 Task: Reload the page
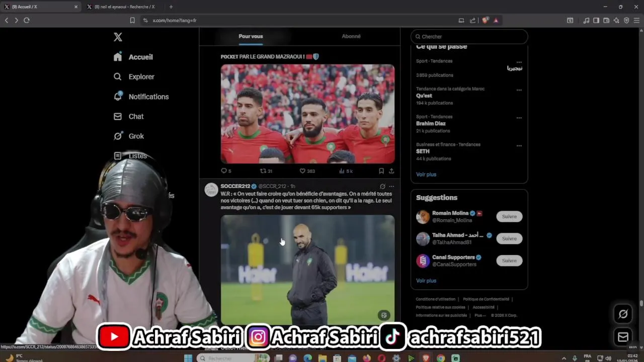tap(27, 20)
